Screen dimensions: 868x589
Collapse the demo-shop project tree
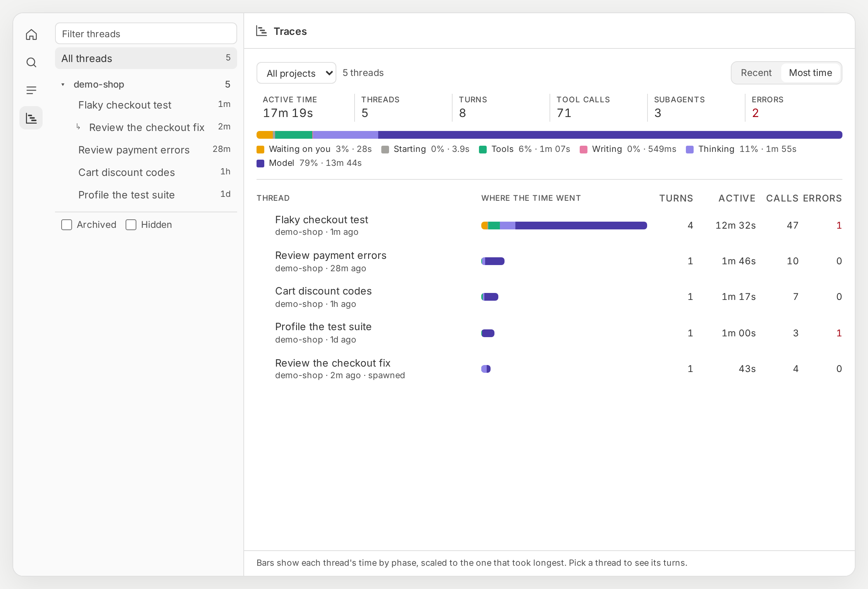63,84
